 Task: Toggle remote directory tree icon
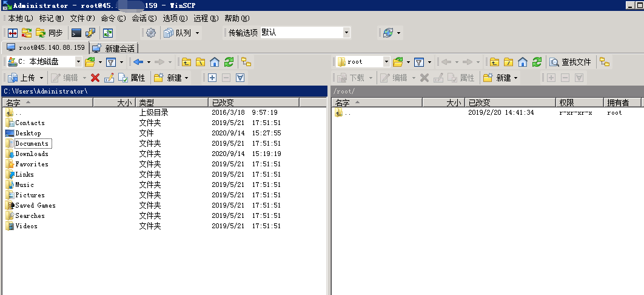click(x=605, y=62)
